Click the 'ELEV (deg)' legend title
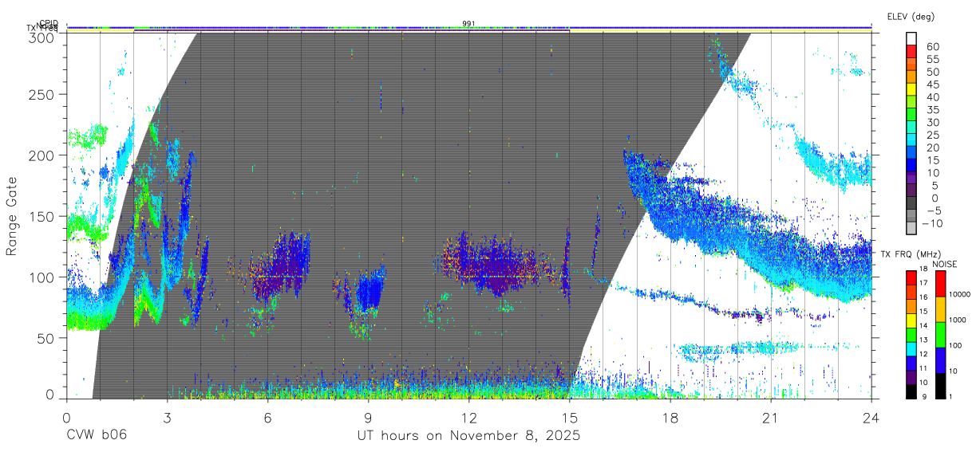Image resolution: width=980 pixels, height=452 pixels. [x=911, y=16]
